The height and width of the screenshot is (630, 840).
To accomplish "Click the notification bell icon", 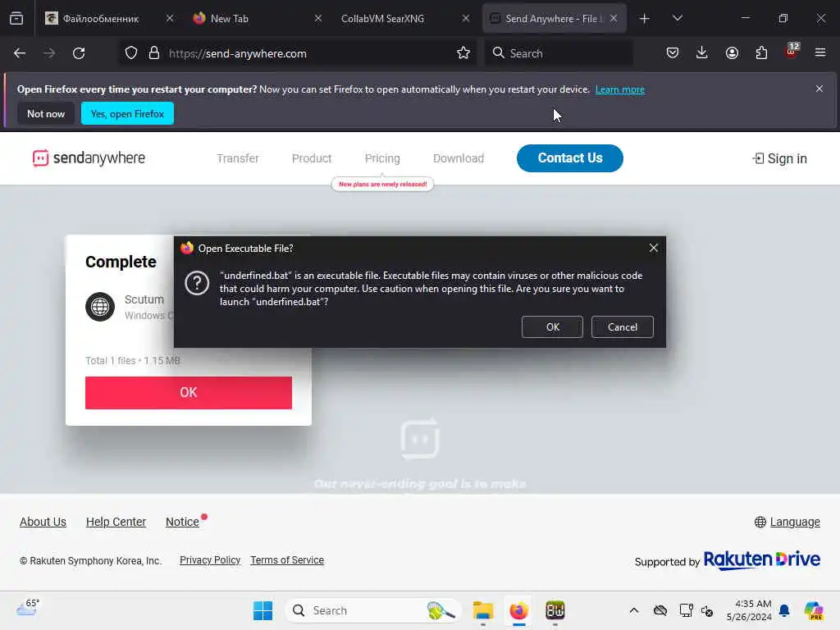I will point(784,610).
